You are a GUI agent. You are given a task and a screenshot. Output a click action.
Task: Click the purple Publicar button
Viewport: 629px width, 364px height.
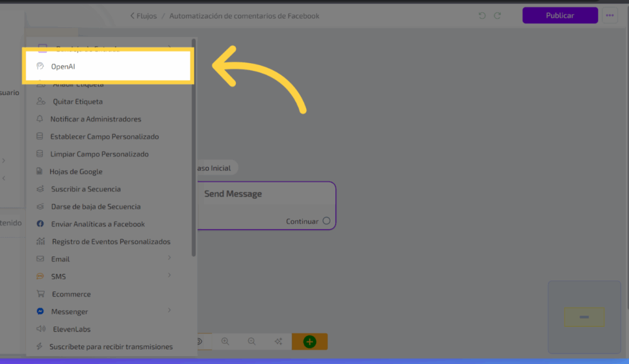click(560, 15)
